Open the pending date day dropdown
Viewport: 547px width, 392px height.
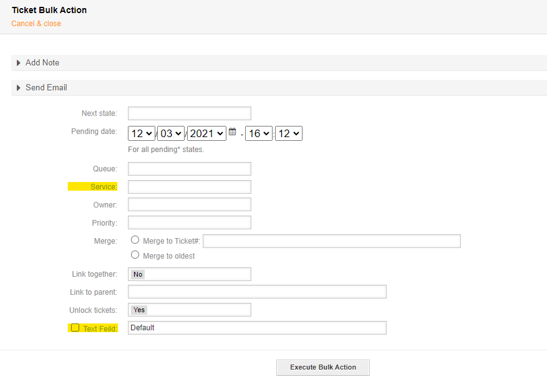tap(142, 133)
